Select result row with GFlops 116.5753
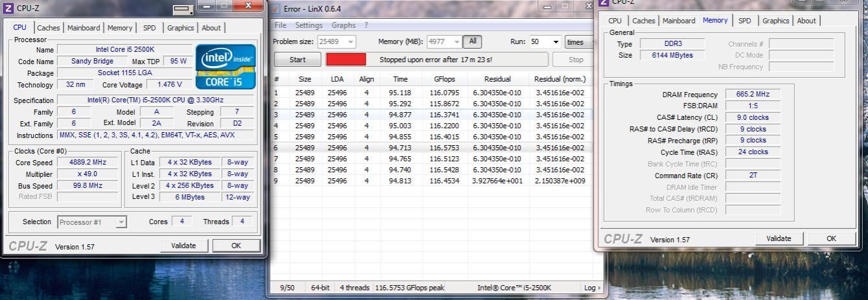Image resolution: width=868 pixels, height=300 pixels. point(432,148)
